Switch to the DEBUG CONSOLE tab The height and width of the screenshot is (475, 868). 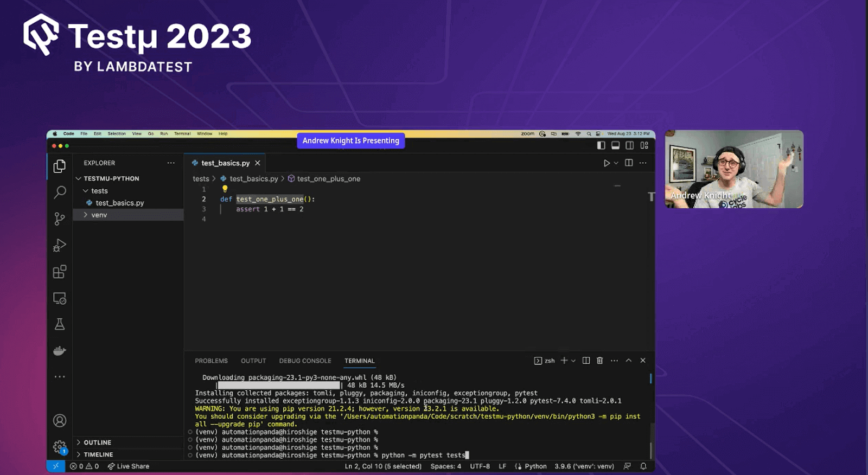(305, 361)
